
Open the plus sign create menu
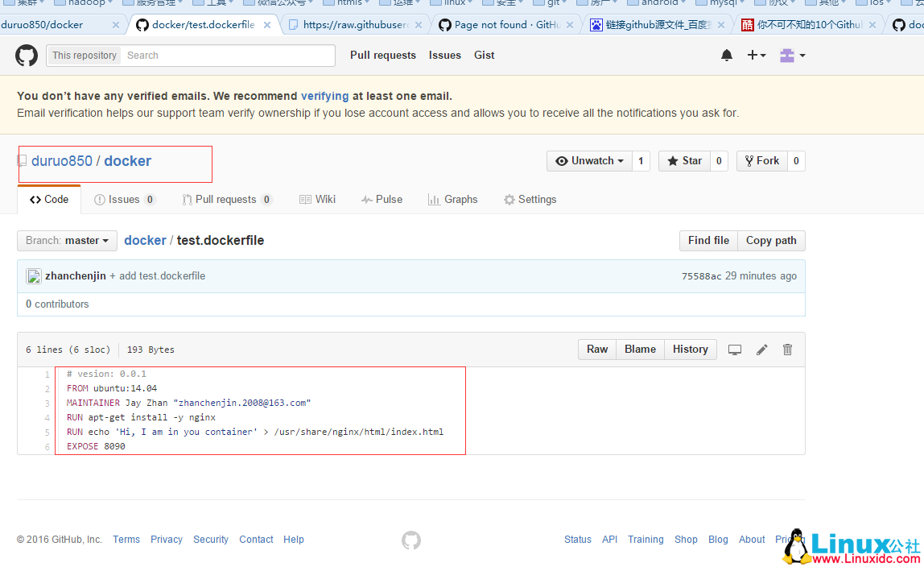pos(751,55)
